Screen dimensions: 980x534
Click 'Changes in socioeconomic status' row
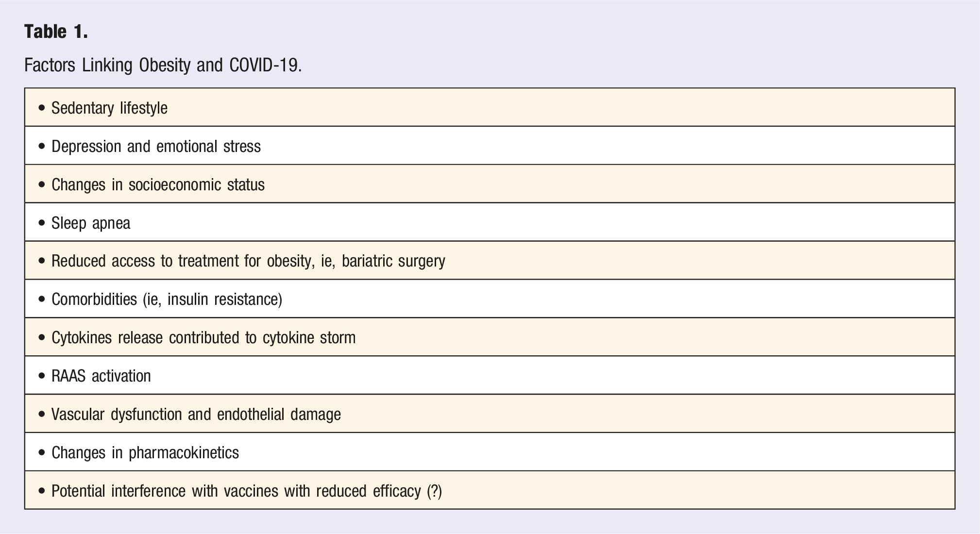click(490, 184)
